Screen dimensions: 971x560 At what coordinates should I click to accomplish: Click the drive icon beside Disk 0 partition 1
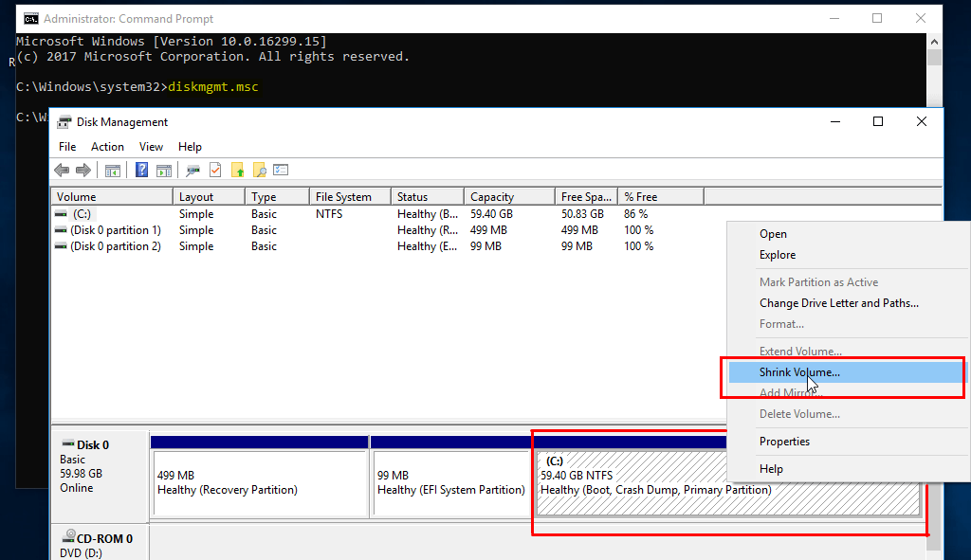coord(61,230)
